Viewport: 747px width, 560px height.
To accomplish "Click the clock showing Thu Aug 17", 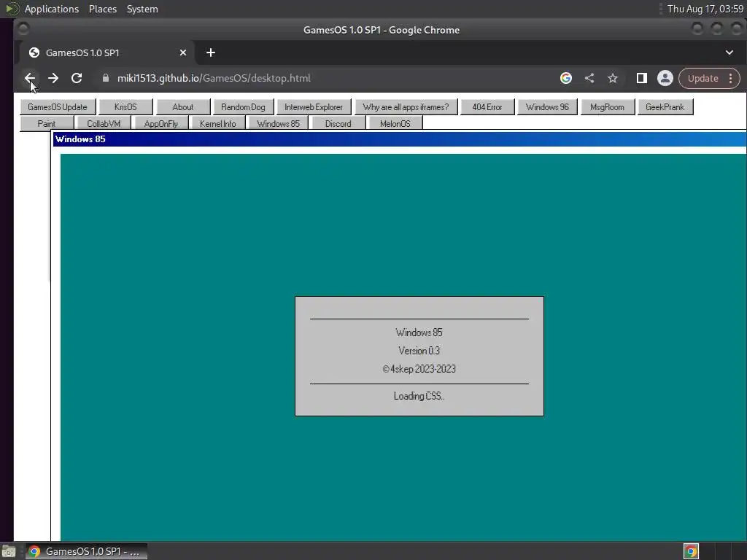I will (x=705, y=9).
